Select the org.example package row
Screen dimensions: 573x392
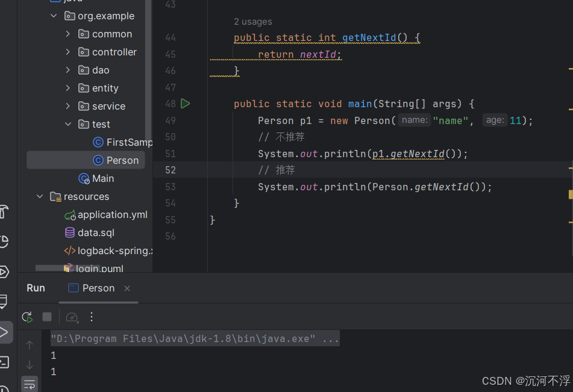pyautogui.click(x=99, y=16)
